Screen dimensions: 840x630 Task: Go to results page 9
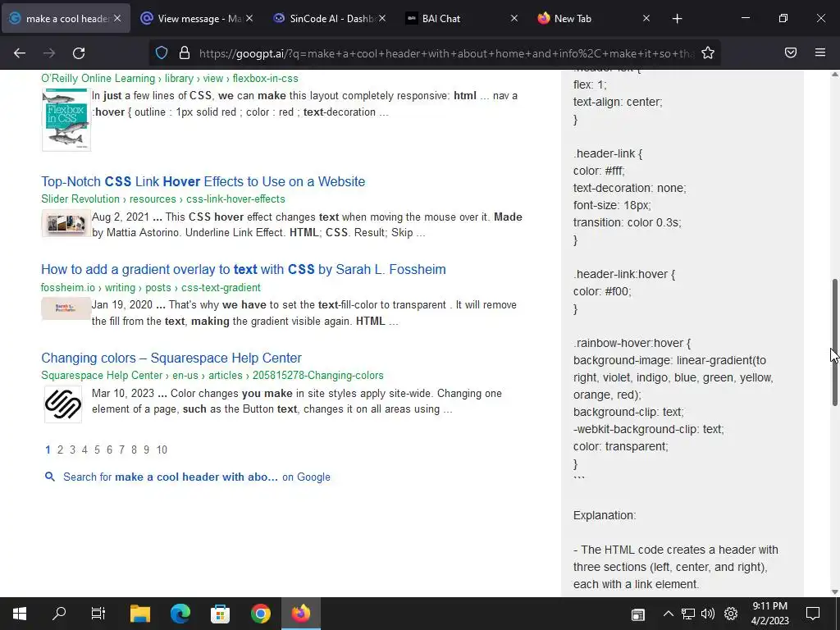[x=146, y=450]
